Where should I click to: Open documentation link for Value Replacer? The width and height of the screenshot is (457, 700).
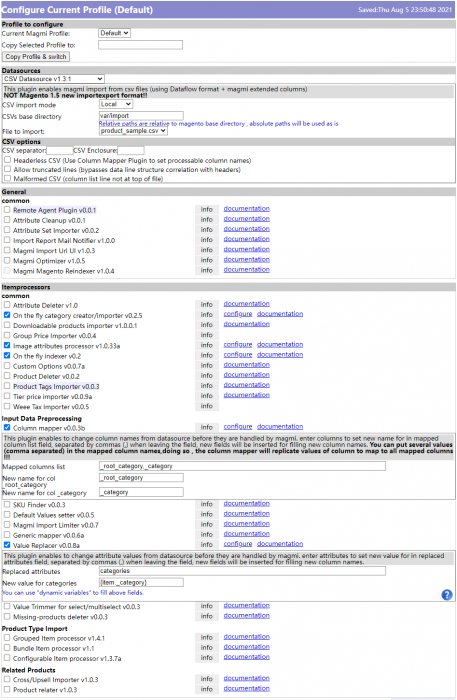click(280, 544)
